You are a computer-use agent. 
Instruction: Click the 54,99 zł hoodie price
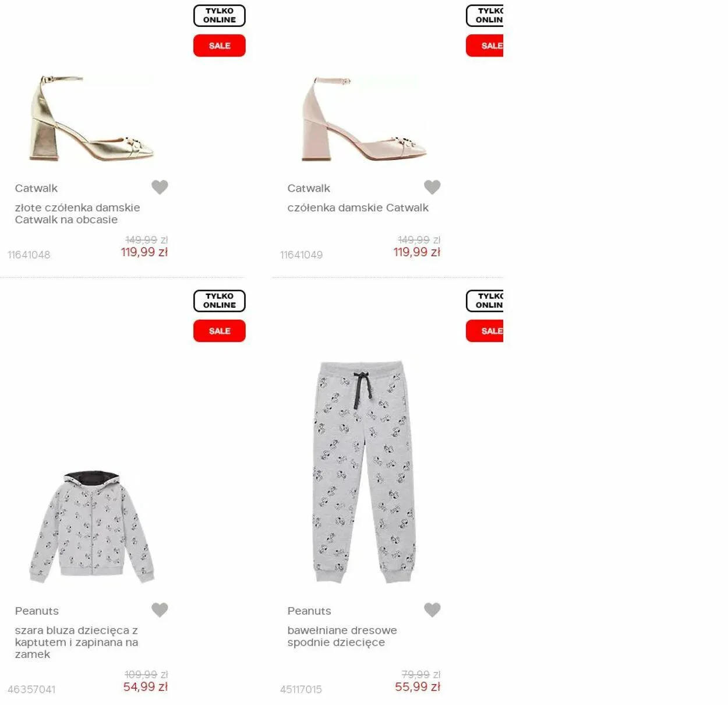point(145,687)
